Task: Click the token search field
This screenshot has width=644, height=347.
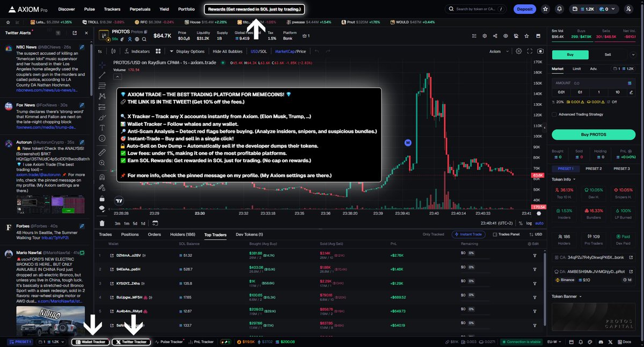Action: click(475, 9)
